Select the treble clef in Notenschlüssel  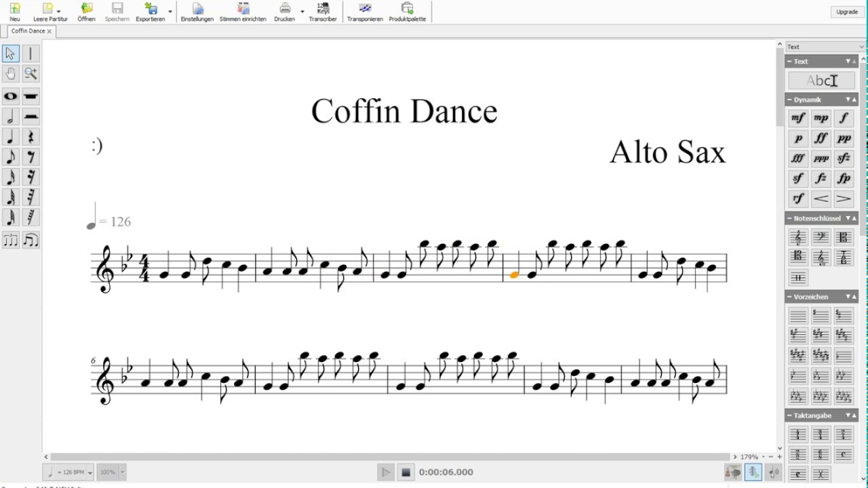click(798, 237)
